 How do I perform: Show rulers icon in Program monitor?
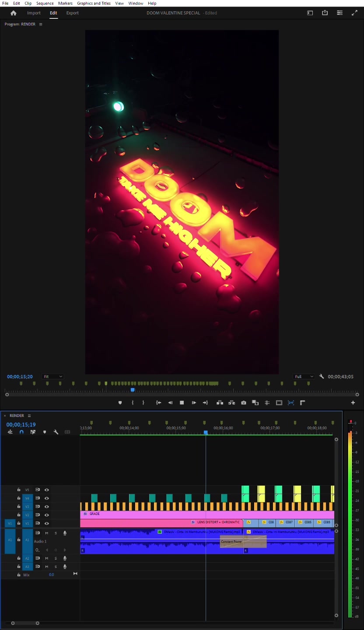point(302,402)
